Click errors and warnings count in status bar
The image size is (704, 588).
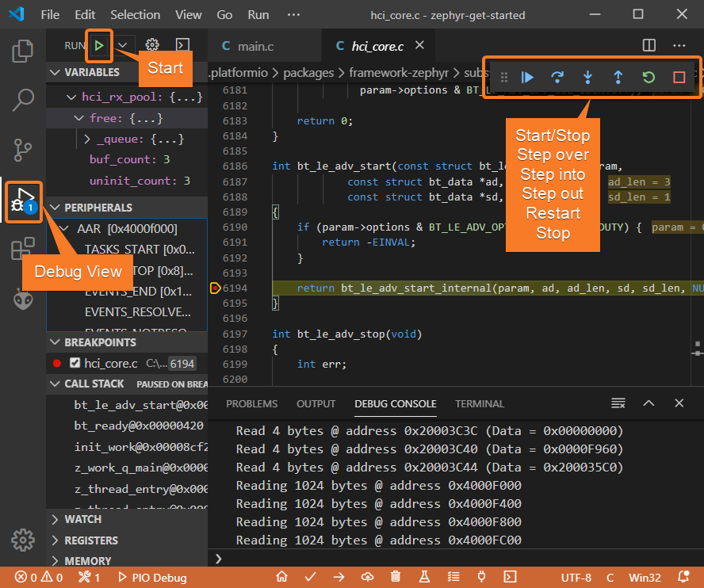pyautogui.click(x=39, y=577)
